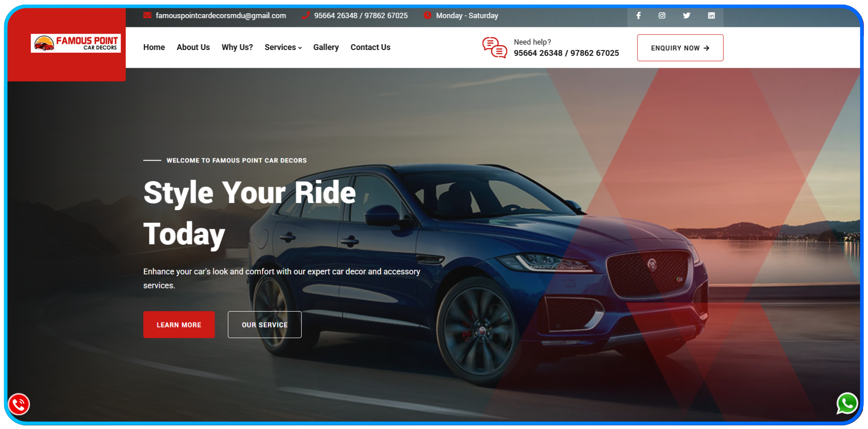Click the red chat bubbles help icon
This screenshot has width=868, height=429.
495,48
